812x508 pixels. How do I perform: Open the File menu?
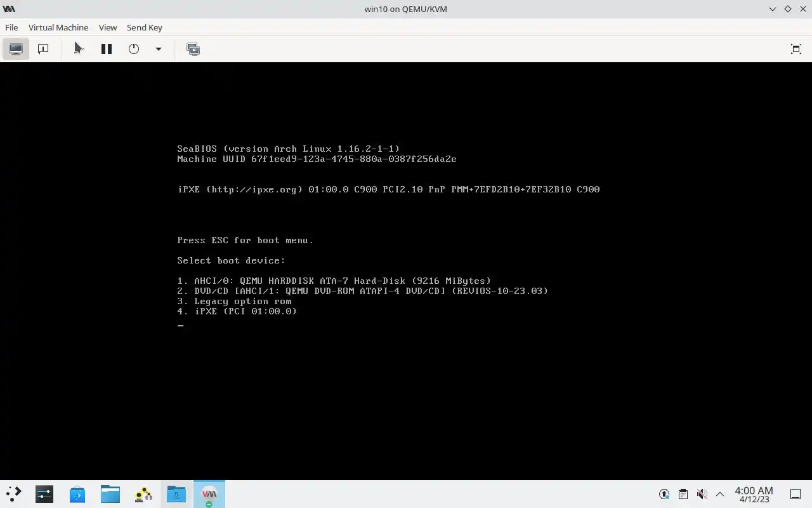pyautogui.click(x=11, y=27)
